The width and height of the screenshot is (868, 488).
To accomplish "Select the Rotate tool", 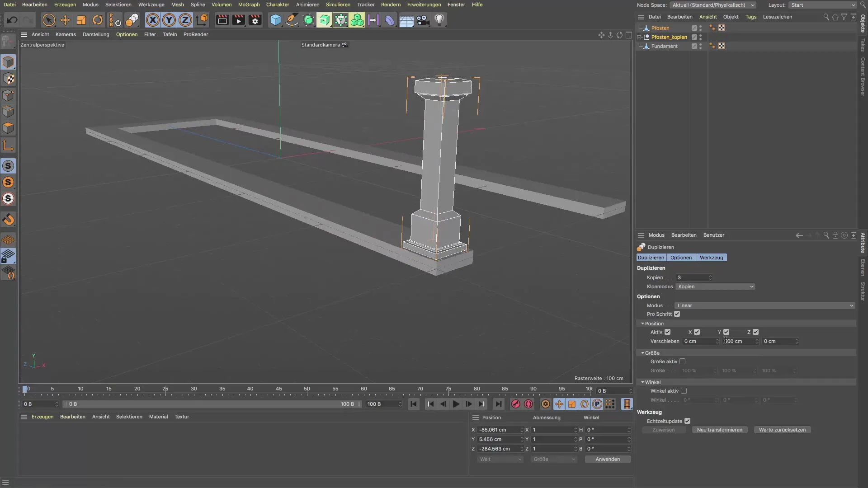I will click(x=98, y=20).
